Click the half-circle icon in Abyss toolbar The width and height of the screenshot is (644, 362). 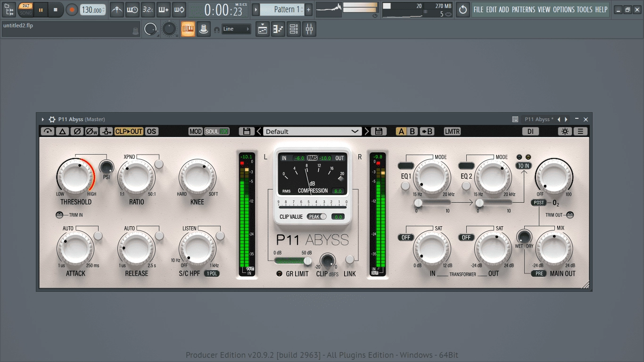48,132
